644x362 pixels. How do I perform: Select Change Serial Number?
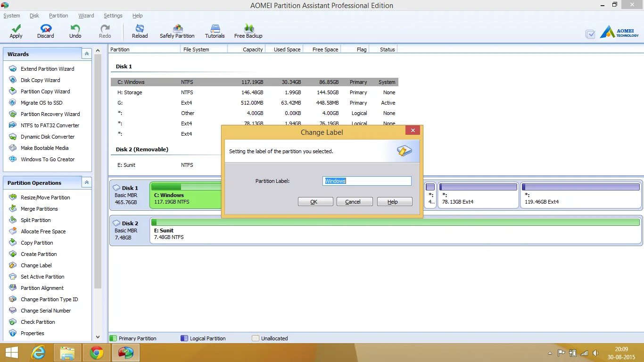46,311
